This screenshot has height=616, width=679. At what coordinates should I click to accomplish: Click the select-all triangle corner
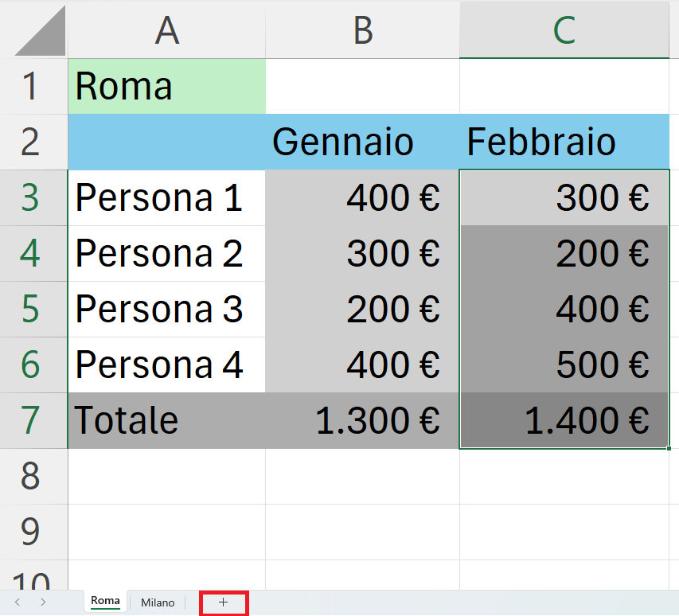(x=41, y=30)
